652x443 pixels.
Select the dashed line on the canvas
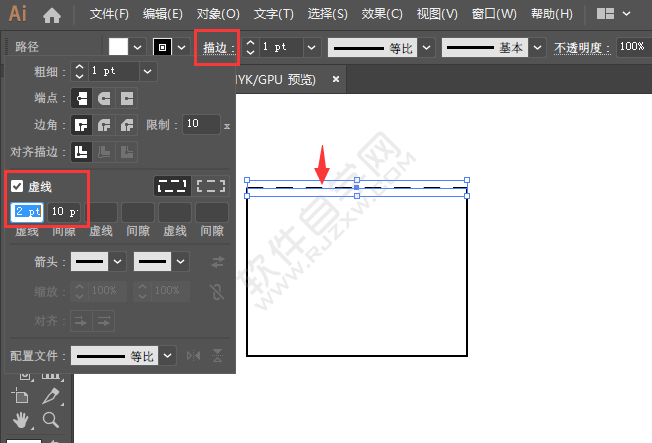(x=357, y=188)
